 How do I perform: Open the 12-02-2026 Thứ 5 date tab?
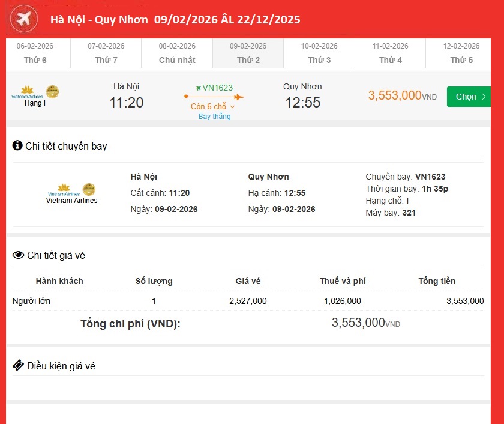pyautogui.click(x=461, y=53)
